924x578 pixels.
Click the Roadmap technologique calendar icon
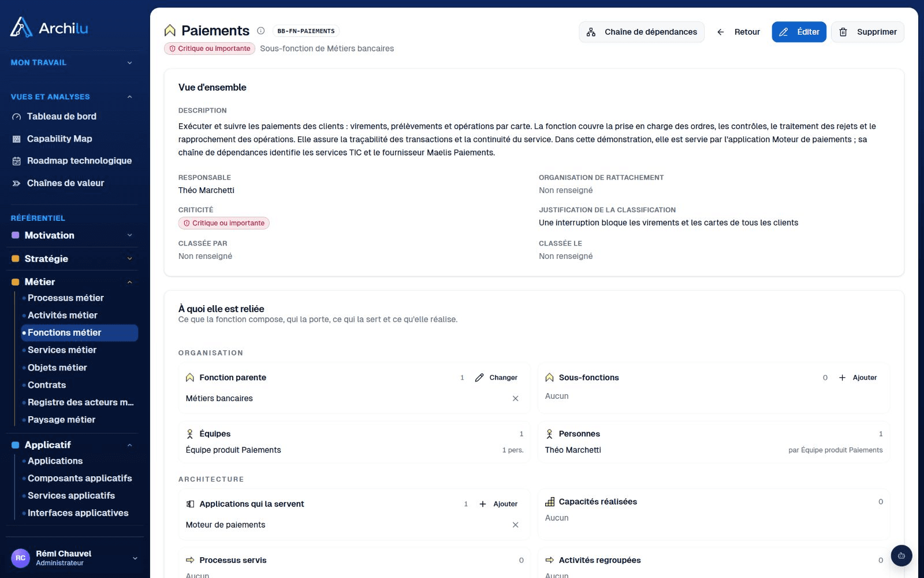16,161
